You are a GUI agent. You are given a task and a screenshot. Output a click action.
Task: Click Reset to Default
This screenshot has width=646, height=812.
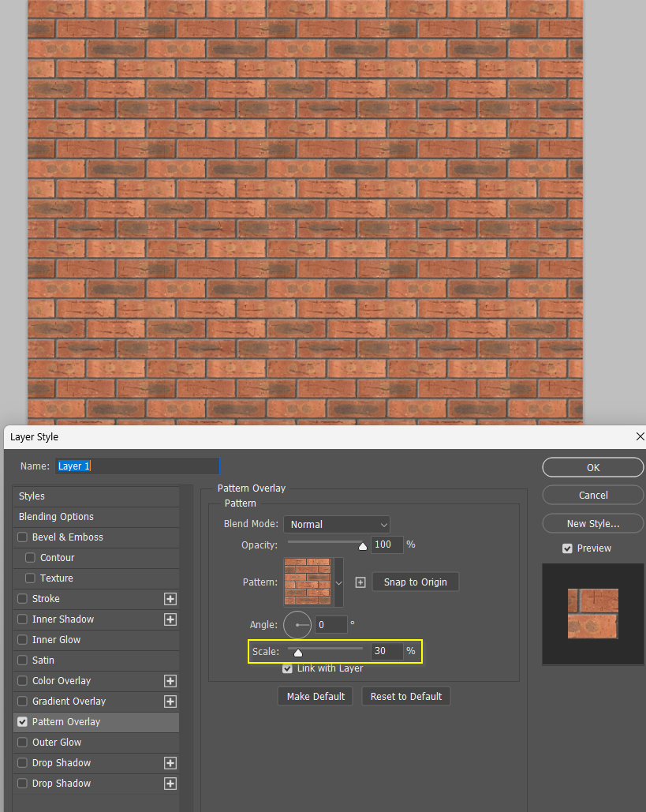[406, 695]
